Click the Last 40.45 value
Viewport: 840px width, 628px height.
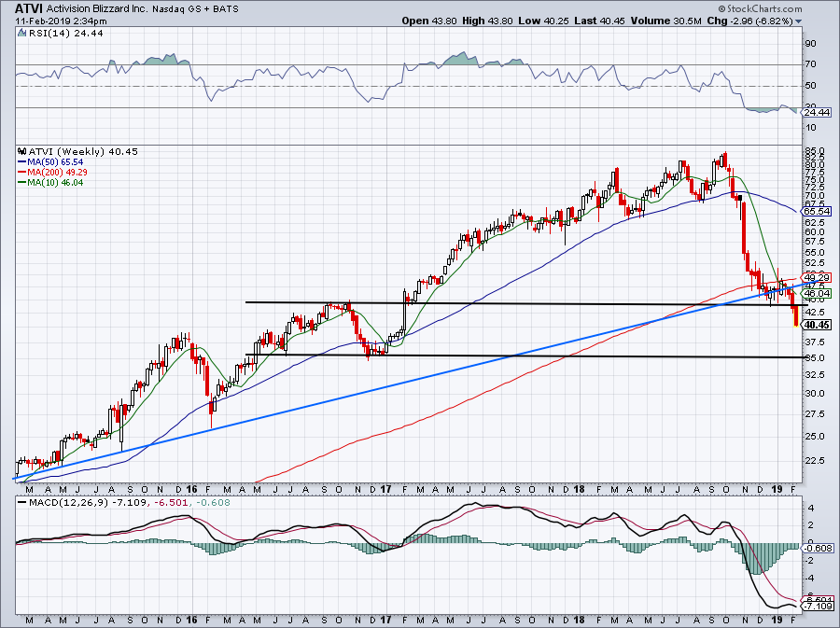[599, 21]
